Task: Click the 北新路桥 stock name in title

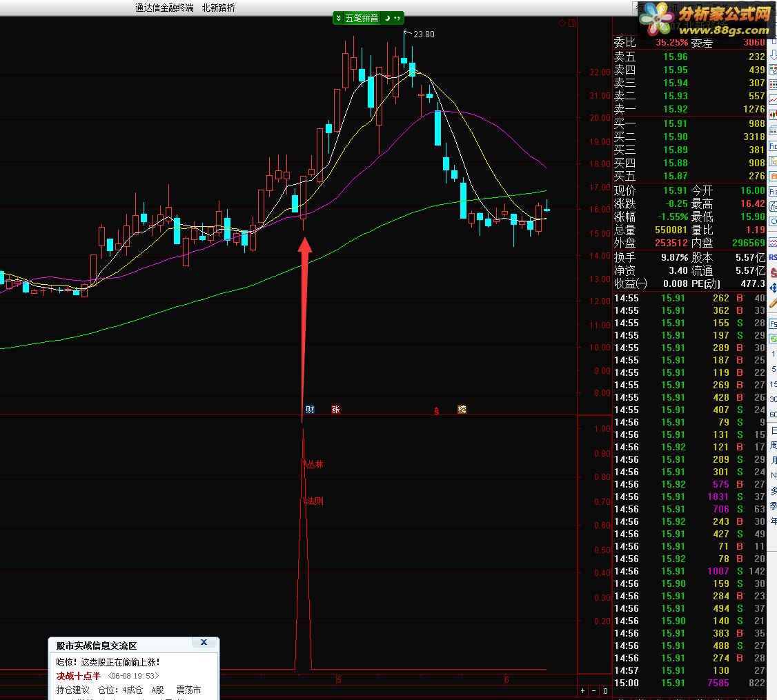Action: coord(219,8)
